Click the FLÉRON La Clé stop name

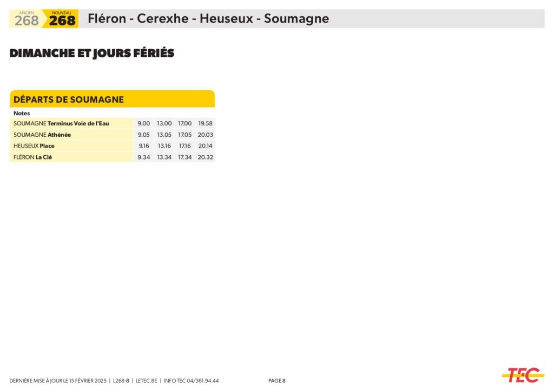pos(32,157)
